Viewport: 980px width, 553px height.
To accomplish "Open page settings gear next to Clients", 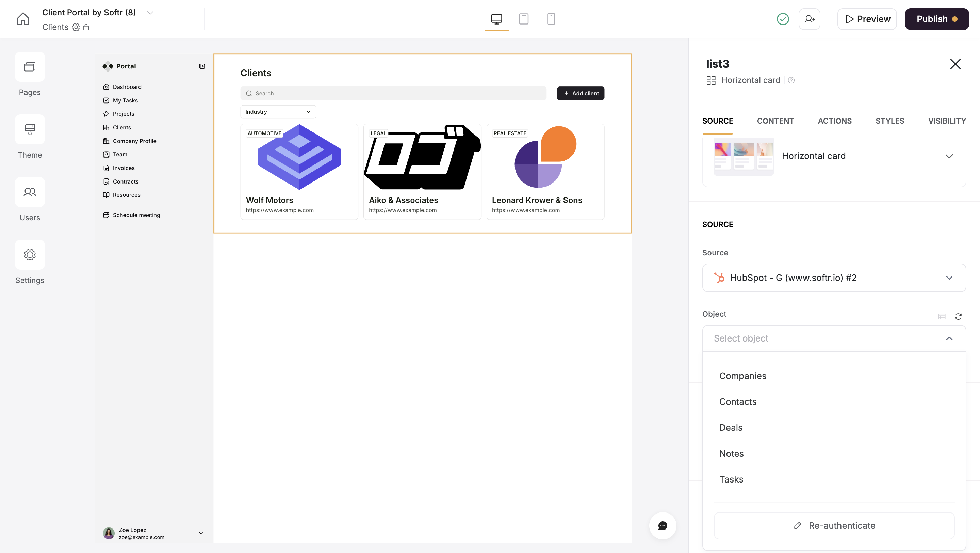I will tap(76, 27).
